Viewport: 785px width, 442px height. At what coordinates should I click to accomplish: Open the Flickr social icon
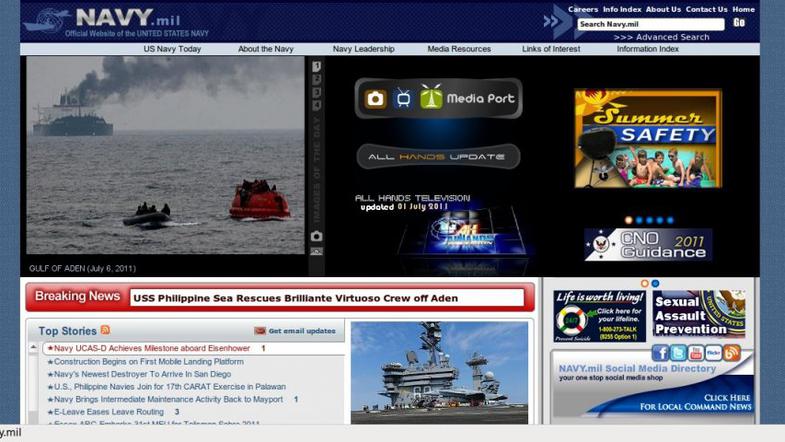point(713,353)
